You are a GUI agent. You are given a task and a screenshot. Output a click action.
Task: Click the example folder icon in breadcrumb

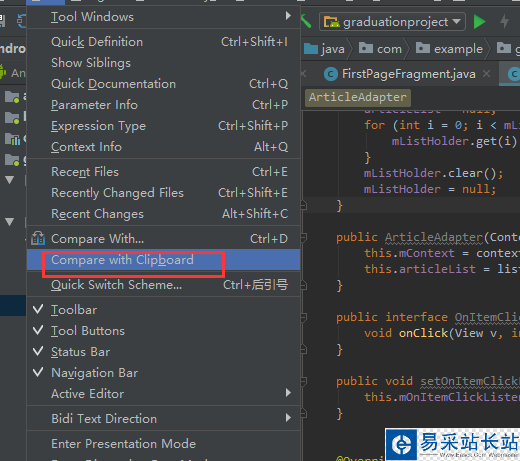point(423,48)
